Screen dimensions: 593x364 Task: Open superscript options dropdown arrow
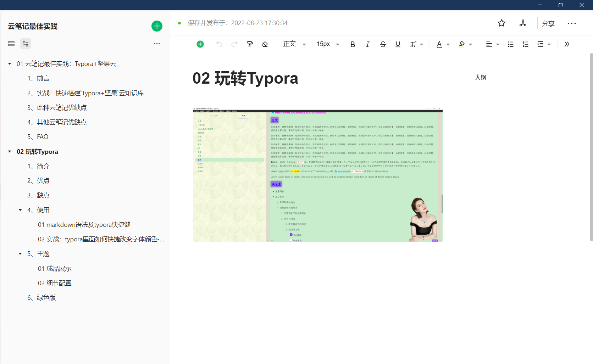(422, 45)
